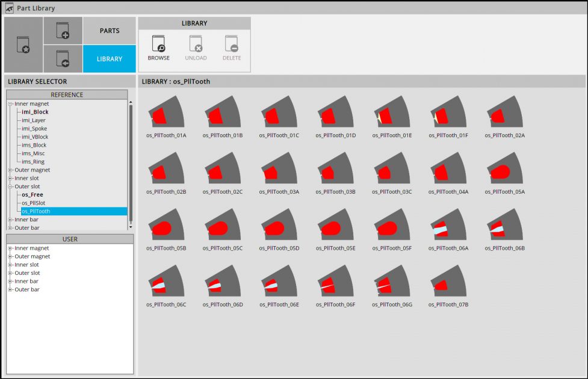Select os_PllSlot in the reference tree

pos(35,203)
